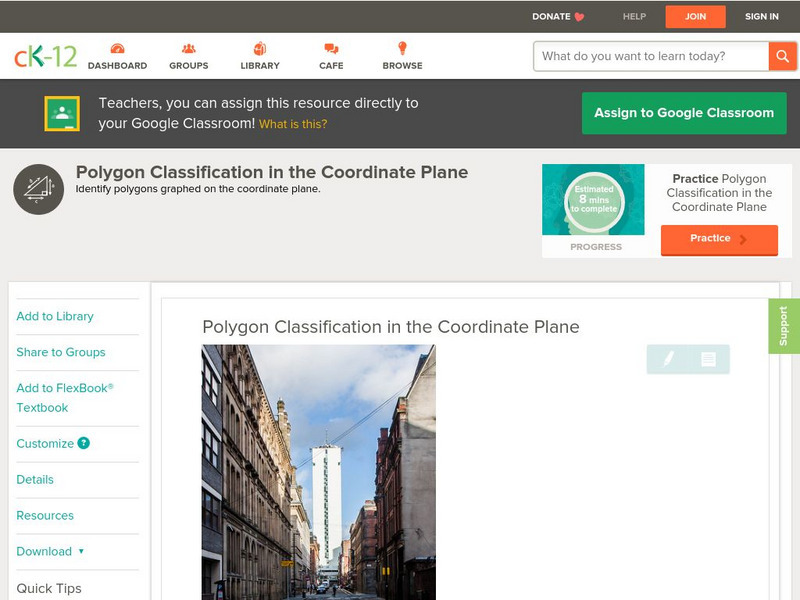Viewport: 800px width, 600px height.
Task: Click the bold page title 'Polygon Classification in the Coordinate Plane'
Action: coord(272,172)
